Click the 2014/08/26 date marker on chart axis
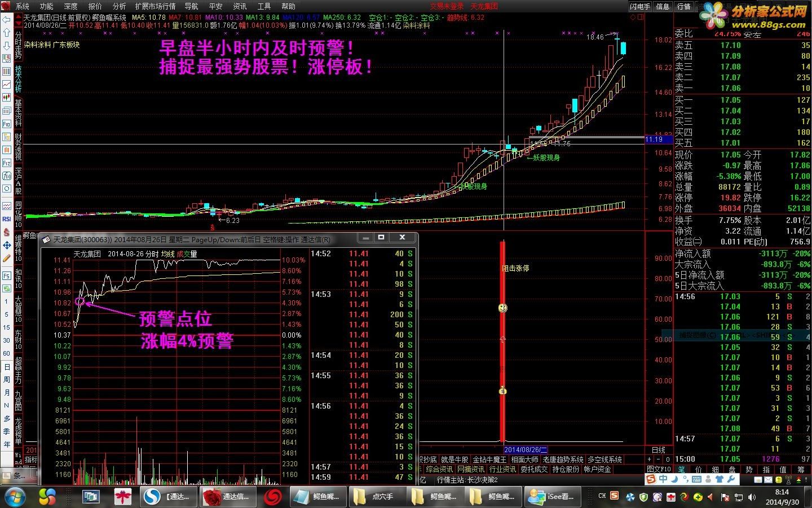 526,450
